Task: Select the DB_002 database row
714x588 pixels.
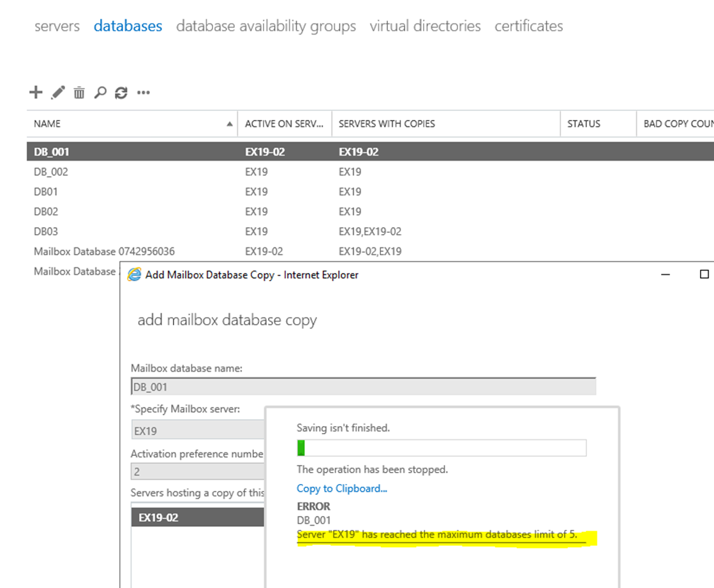Action: coord(370,172)
